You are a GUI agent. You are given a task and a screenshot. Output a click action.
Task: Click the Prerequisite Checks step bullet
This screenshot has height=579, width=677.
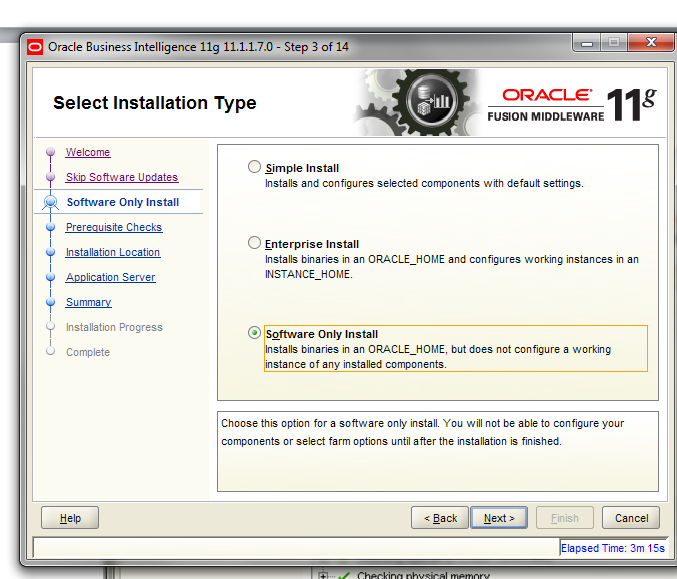point(51,227)
